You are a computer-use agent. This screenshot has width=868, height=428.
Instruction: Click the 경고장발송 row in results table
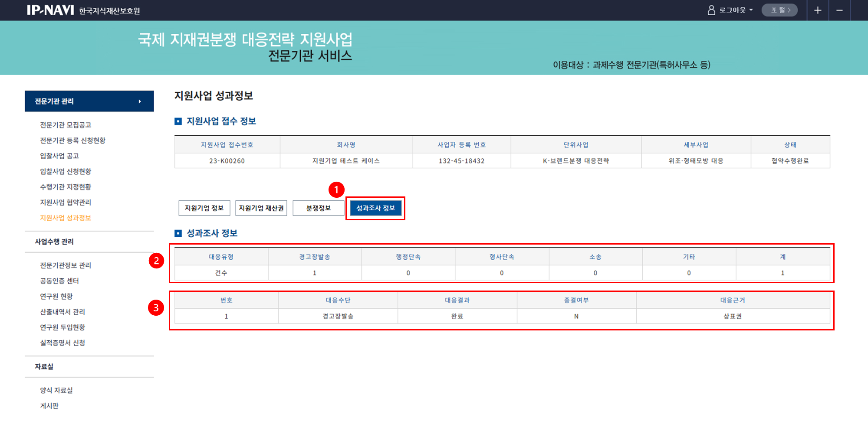[338, 316]
